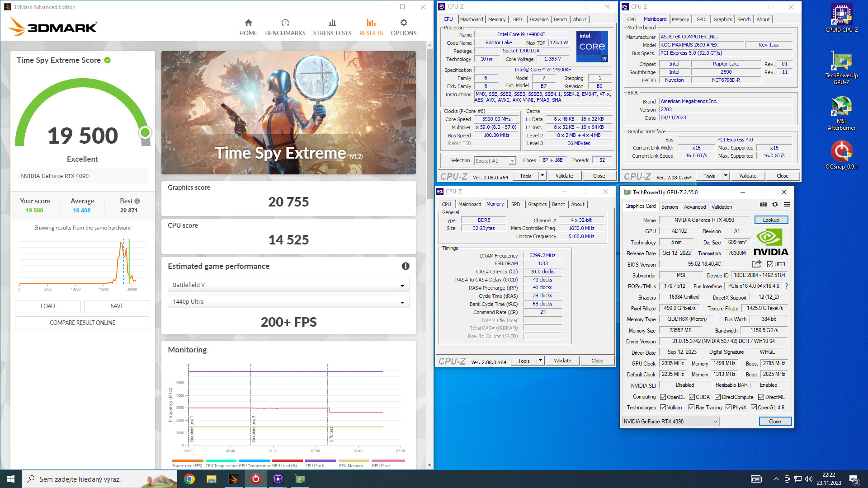This screenshot has width=868, height=488.
Task: Open the GPU-Z hamburger menu
Action: [x=787, y=205]
